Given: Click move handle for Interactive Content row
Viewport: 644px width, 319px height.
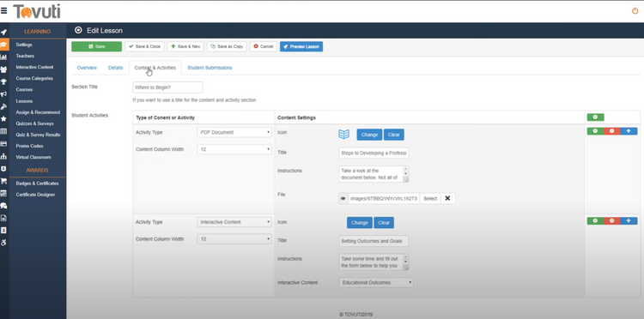Looking at the screenshot, I should 629,221.
